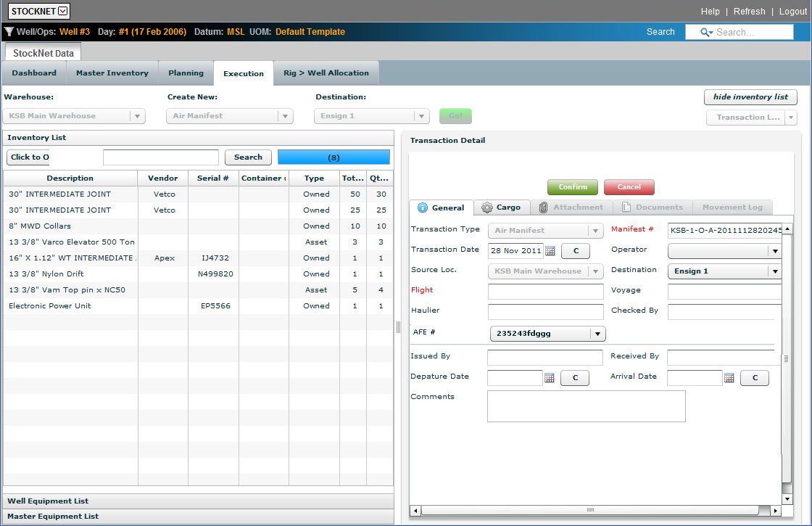Open the AFE # dropdown
Viewport: 812px width, 526px height.
click(597, 334)
